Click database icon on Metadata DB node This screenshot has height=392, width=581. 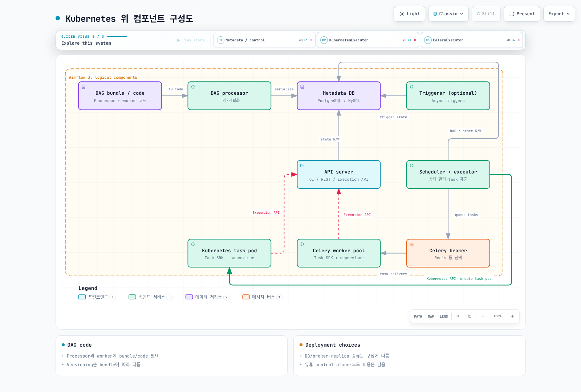(302, 87)
